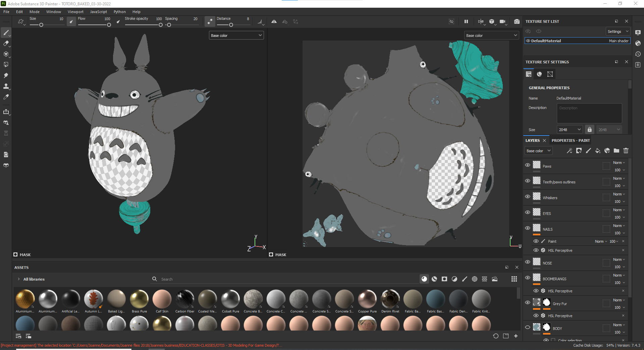Select the Eraser tool
The width and height of the screenshot is (644, 350).
click(6, 44)
